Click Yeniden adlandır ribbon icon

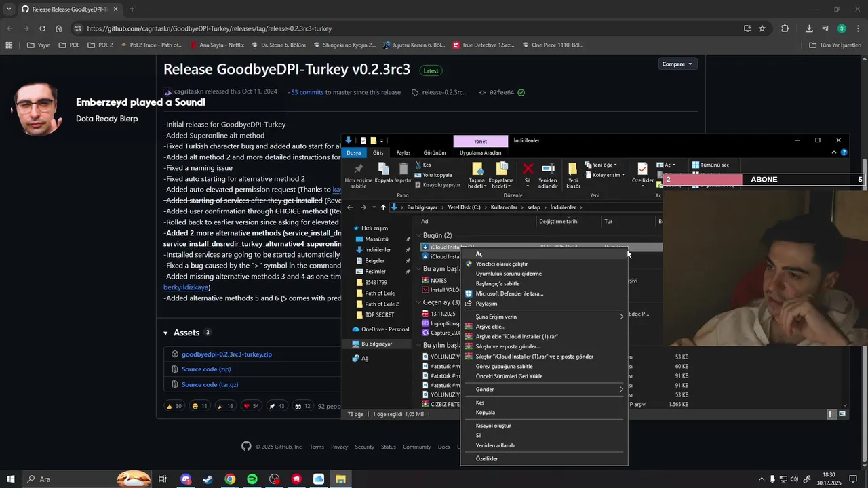coord(548,169)
